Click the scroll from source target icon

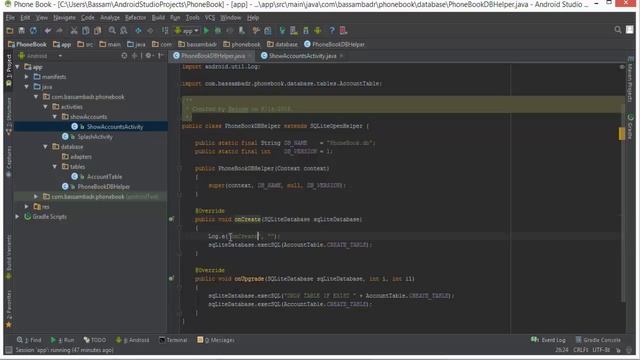pyautogui.click(x=124, y=56)
